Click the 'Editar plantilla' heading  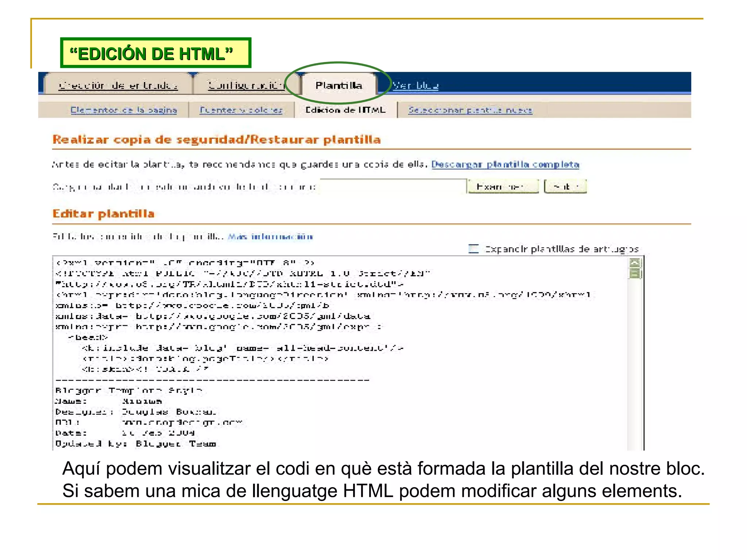pyautogui.click(x=104, y=214)
